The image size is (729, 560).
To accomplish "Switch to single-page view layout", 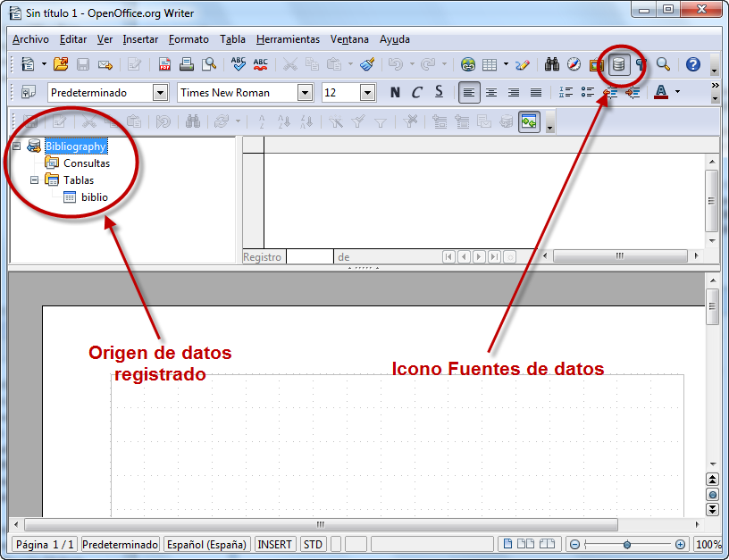I will tap(507, 543).
